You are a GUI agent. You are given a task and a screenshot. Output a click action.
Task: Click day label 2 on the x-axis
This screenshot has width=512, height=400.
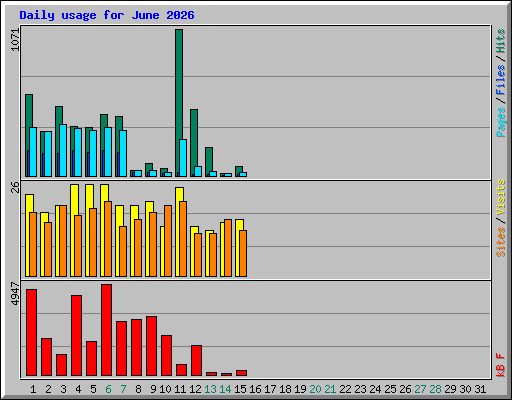click(x=48, y=389)
